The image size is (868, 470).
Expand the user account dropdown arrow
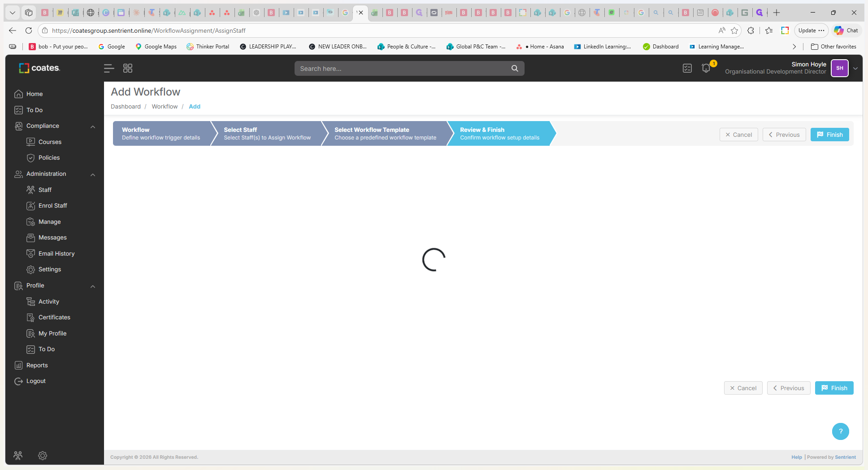pyautogui.click(x=855, y=69)
